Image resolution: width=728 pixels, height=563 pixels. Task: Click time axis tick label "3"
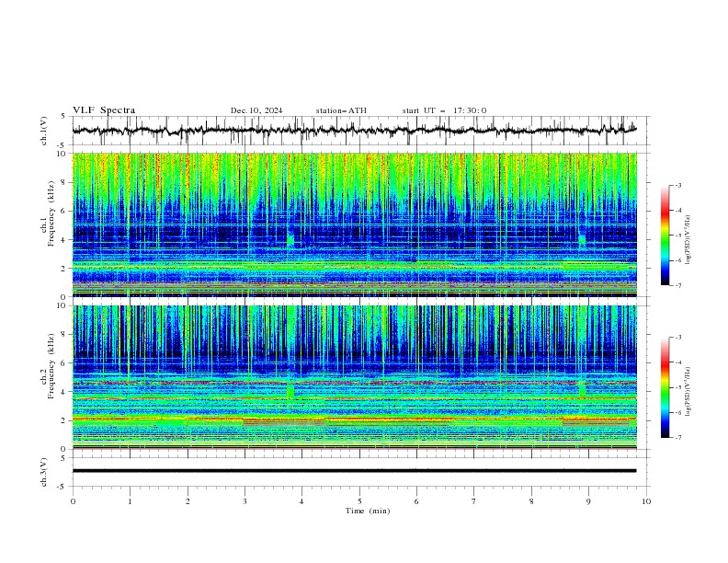245,501
